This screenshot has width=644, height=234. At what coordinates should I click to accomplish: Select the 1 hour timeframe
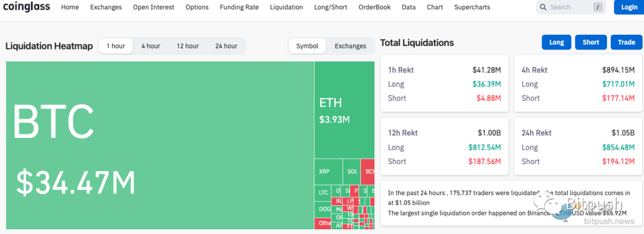coord(116,46)
